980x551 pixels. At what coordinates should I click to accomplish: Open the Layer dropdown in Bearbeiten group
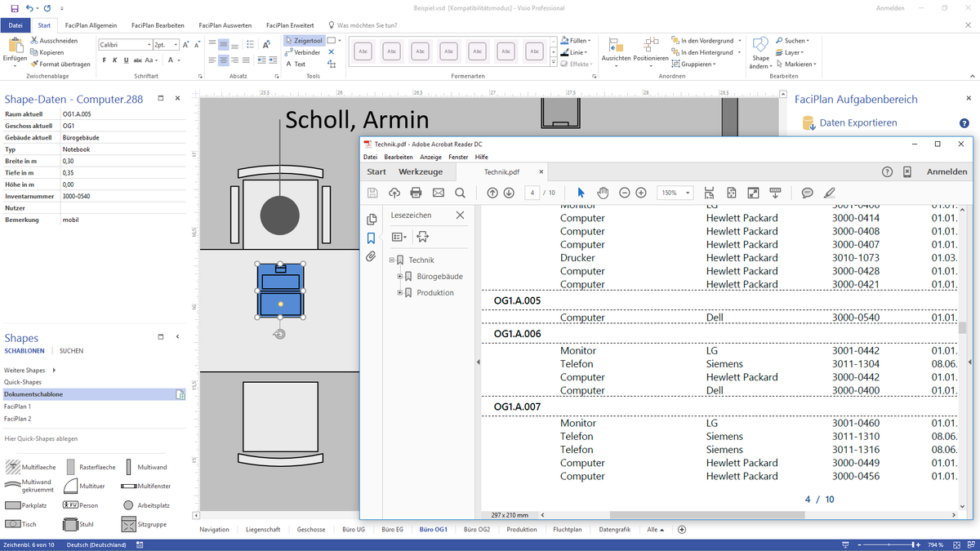click(791, 52)
